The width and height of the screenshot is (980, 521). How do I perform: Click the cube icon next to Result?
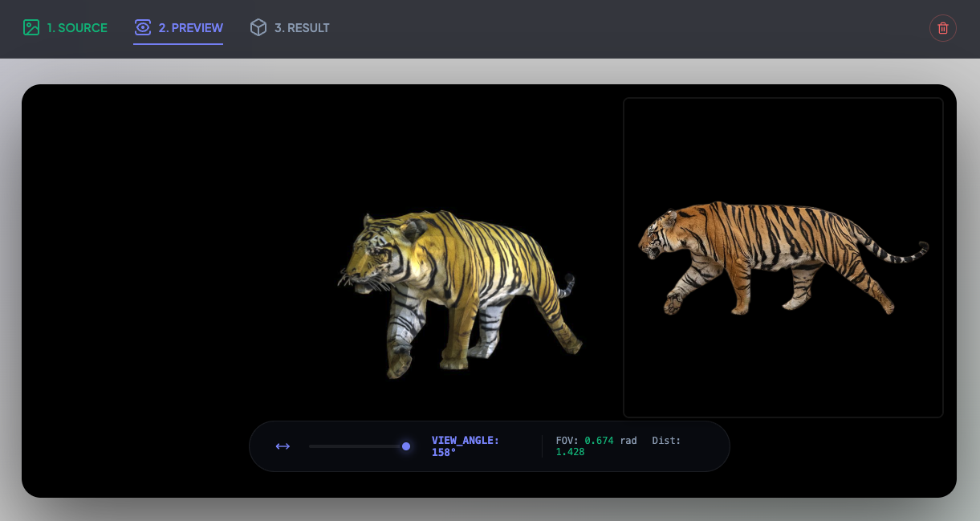(x=258, y=27)
